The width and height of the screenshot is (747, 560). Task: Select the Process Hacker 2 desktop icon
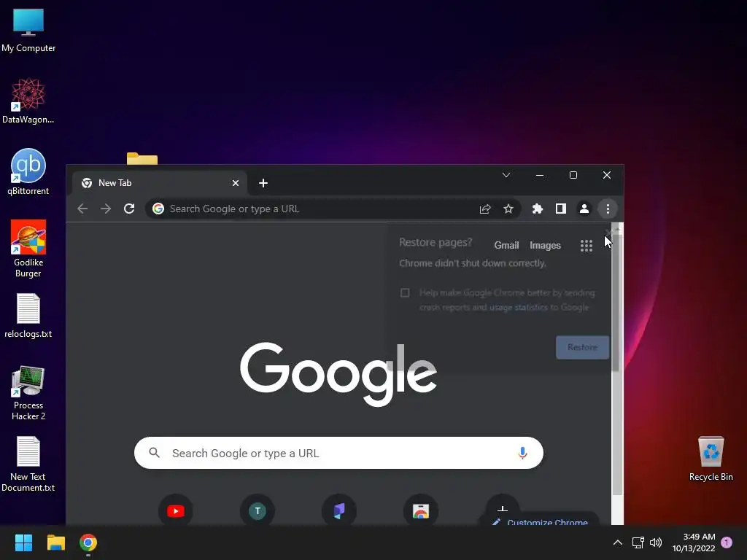click(x=28, y=393)
